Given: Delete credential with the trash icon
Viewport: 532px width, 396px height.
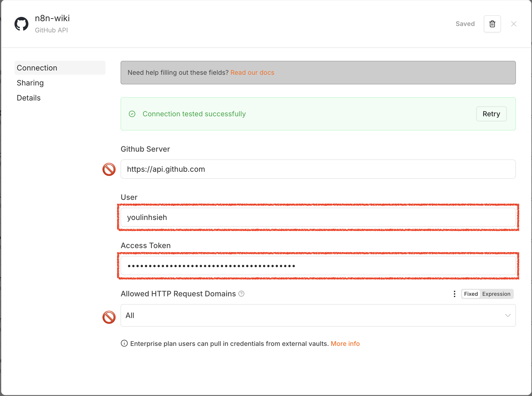Looking at the screenshot, I should point(492,24).
